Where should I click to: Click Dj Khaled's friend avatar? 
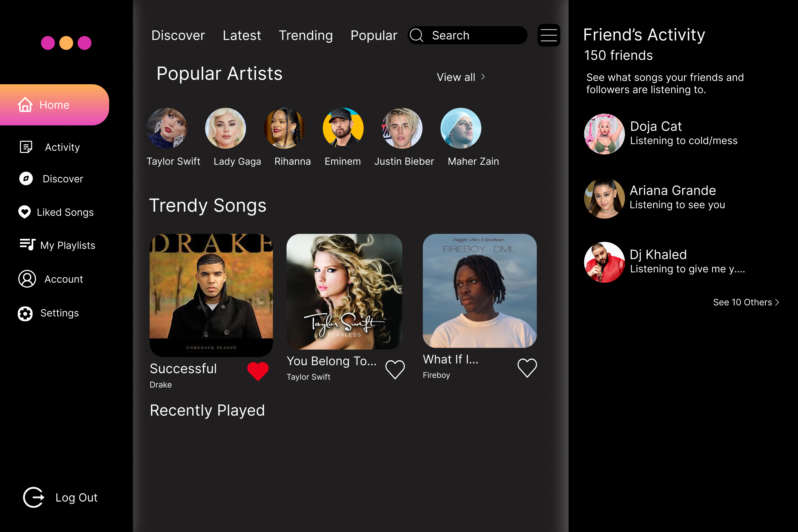pyautogui.click(x=604, y=262)
